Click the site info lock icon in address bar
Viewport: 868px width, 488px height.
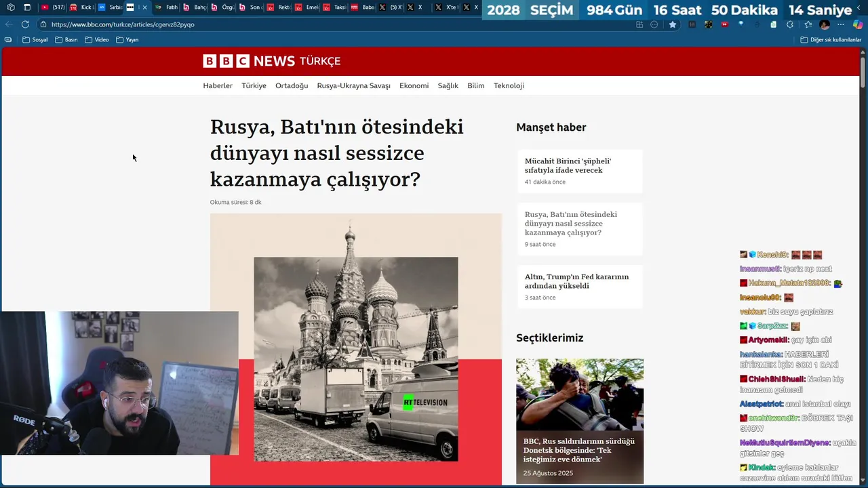43,24
